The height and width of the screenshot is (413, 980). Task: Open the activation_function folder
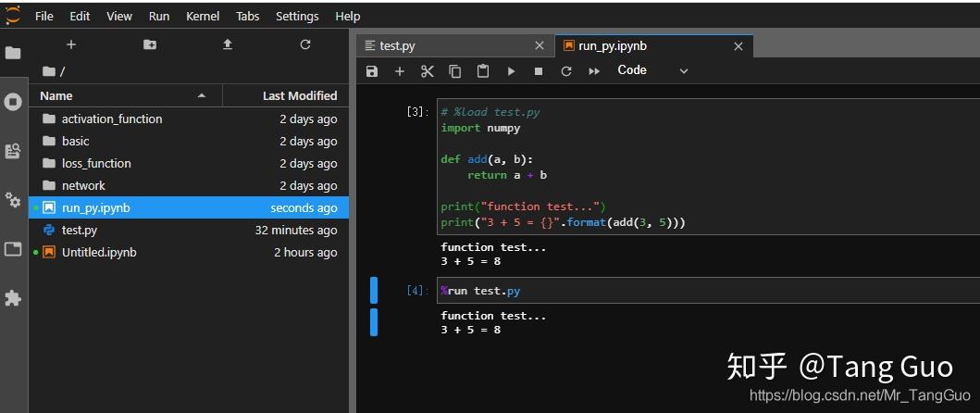pos(189,119)
